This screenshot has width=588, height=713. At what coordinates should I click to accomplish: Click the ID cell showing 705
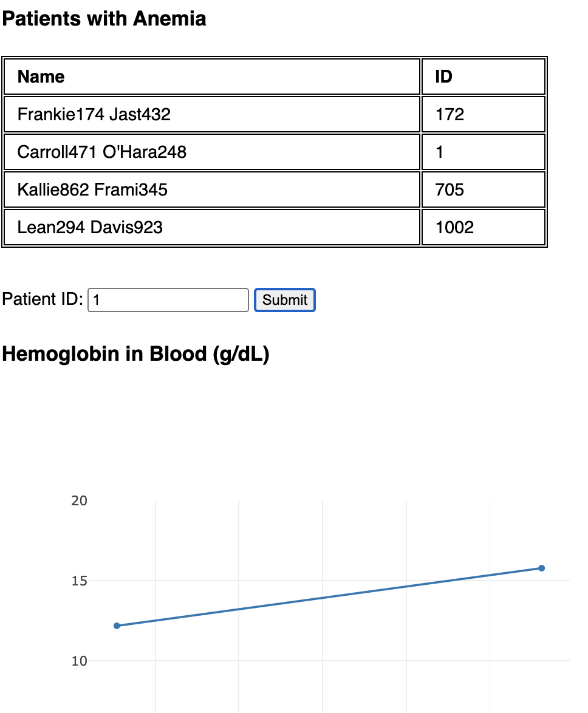tap(450, 190)
